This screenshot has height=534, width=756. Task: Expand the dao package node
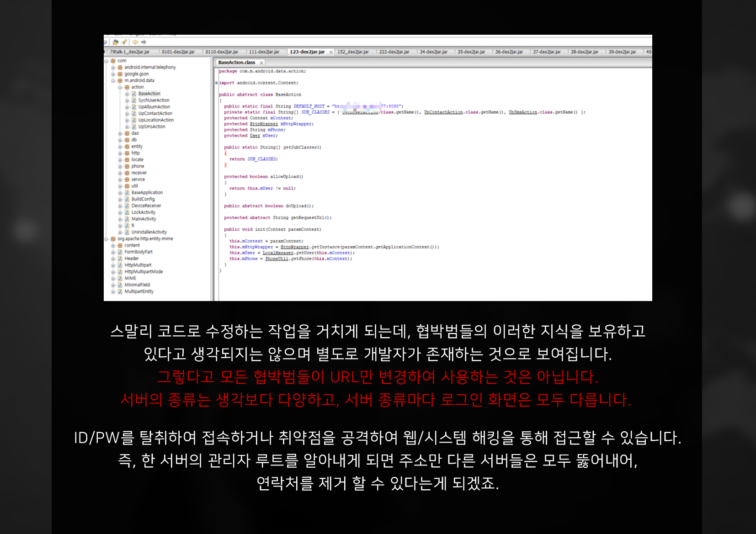(120, 133)
